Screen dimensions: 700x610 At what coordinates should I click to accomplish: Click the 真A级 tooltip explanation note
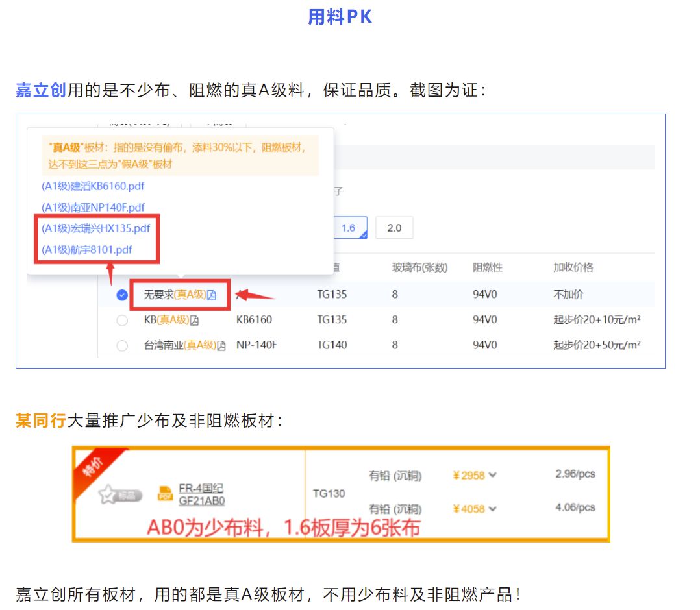(x=181, y=156)
